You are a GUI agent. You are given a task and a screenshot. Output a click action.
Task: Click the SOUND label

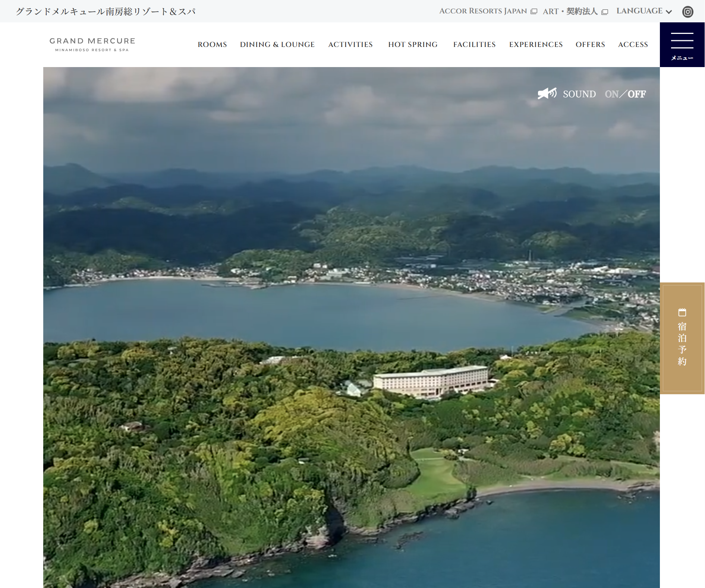tap(579, 94)
